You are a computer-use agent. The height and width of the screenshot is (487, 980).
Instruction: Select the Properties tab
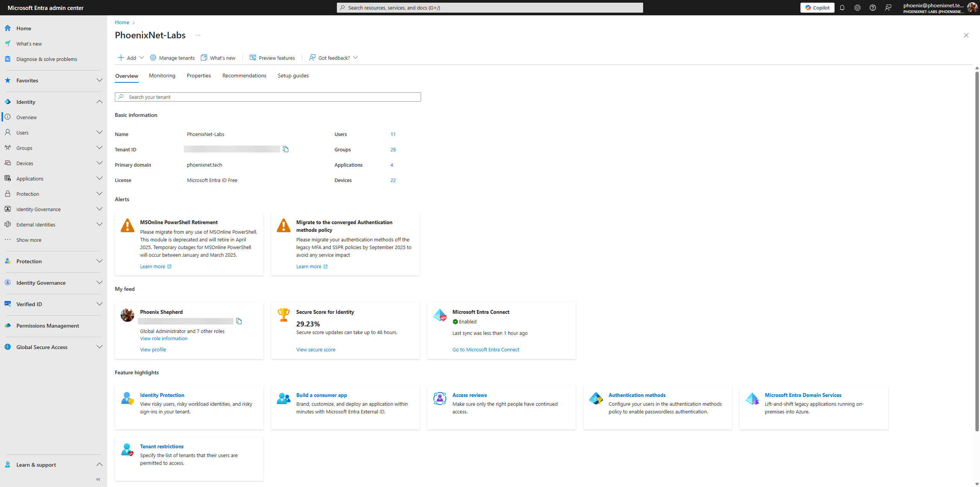[x=198, y=75]
